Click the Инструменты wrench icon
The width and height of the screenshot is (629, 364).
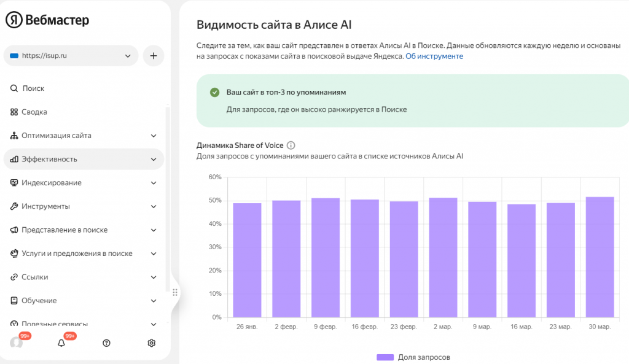tap(14, 206)
